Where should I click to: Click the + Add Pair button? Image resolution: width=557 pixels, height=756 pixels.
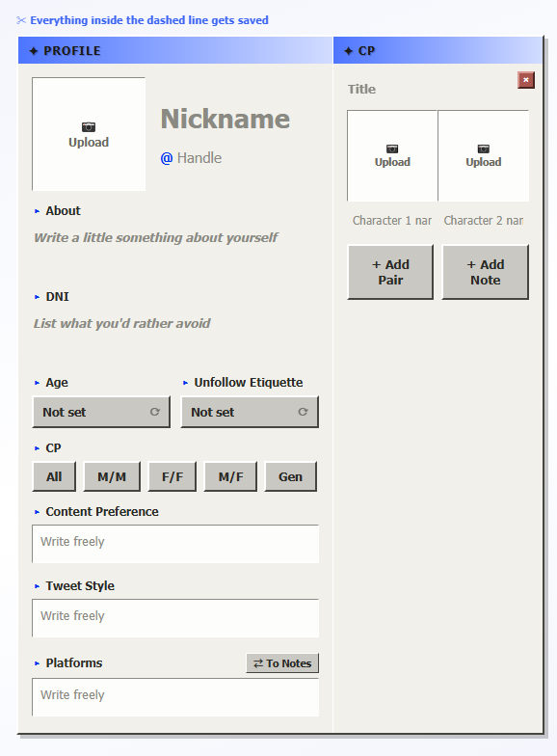point(390,272)
